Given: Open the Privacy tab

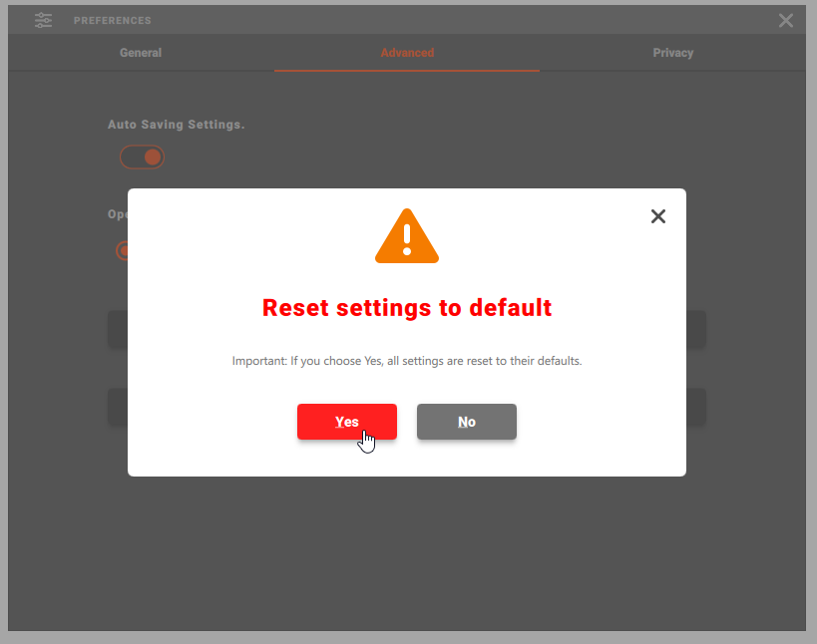Looking at the screenshot, I should (672, 53).
